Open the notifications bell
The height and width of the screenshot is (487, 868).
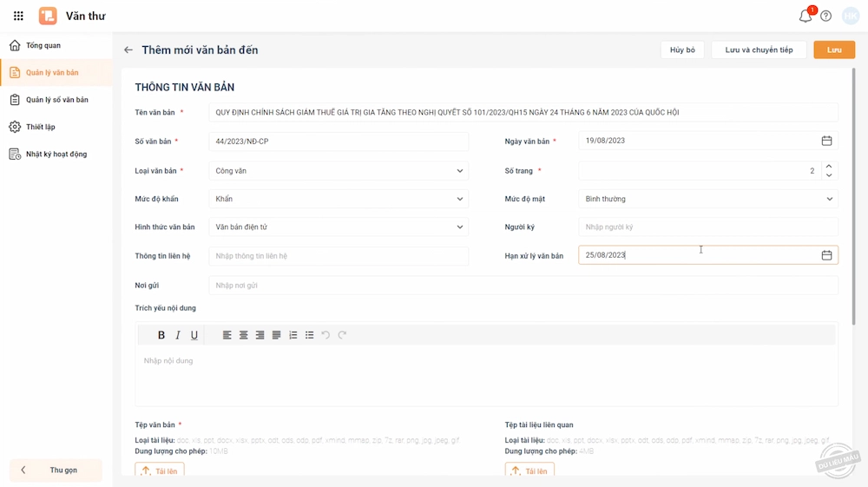point(806,16)
